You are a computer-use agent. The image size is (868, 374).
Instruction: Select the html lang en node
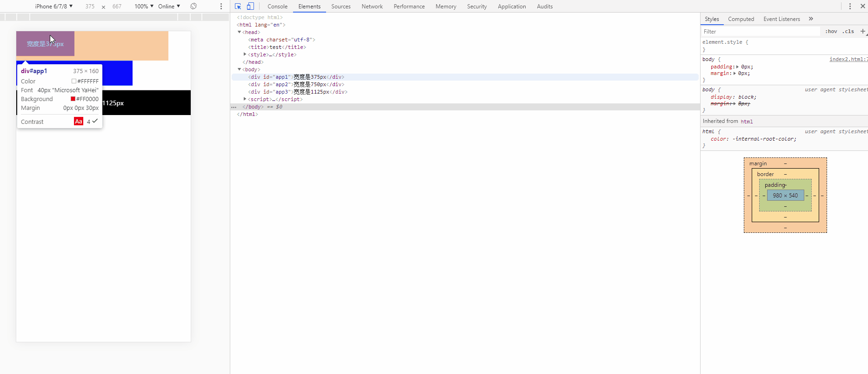[261, 25]
